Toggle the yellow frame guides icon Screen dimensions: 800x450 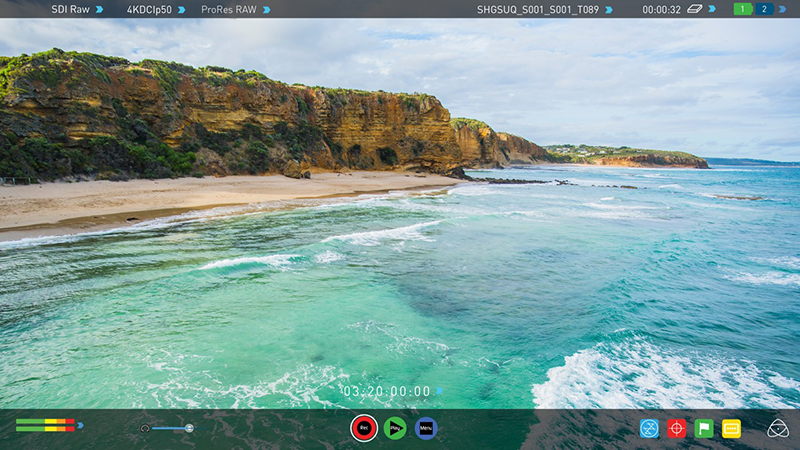tap(731, 428)
